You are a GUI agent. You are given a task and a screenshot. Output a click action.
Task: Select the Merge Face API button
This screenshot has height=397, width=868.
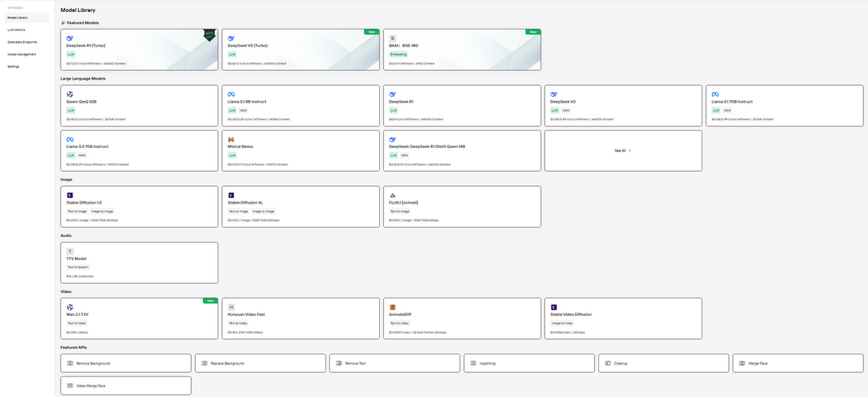point(797,363)
